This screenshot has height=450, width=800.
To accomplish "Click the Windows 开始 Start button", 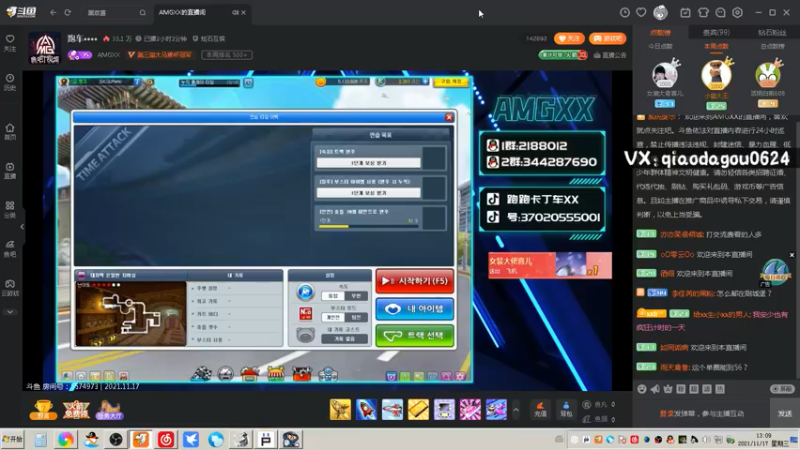I will 13,439.
